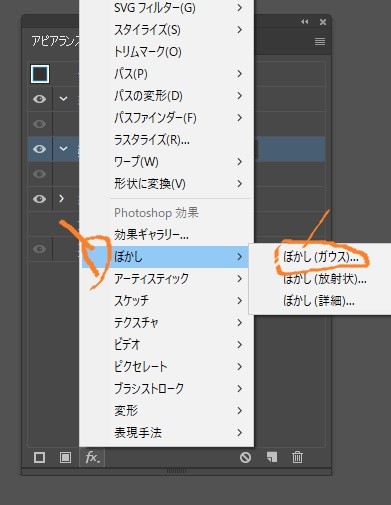Open スタイライズ(S) submenu
The width and height of the screenshot is (391, 505).
(x=166, y=30)
